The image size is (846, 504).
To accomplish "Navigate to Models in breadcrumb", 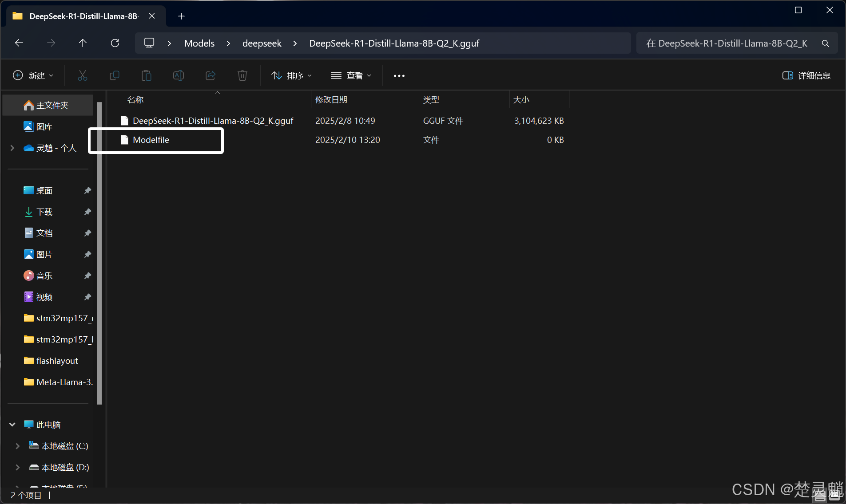I will 199,43.
